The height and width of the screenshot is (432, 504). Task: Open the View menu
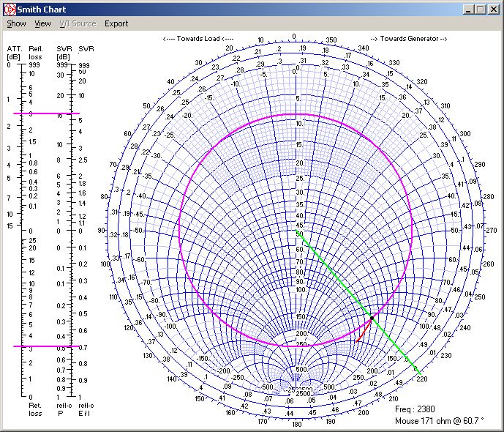(x=42, y=23)
